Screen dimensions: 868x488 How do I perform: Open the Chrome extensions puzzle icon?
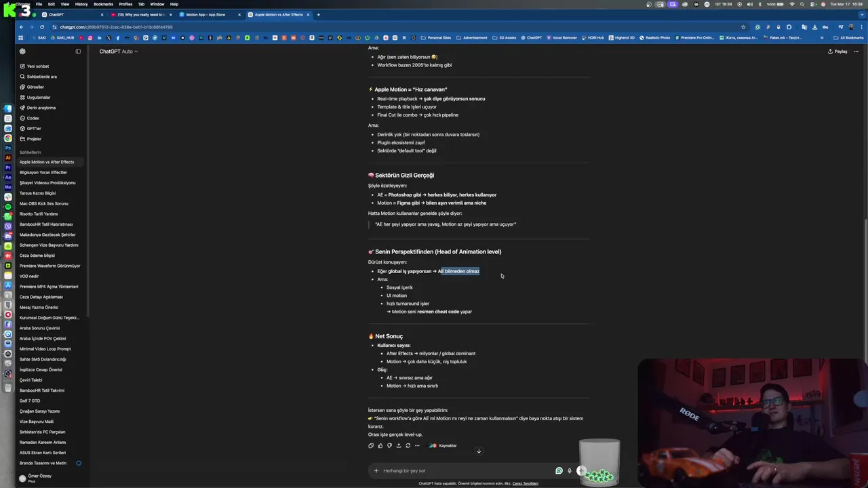tap(789, 27)
